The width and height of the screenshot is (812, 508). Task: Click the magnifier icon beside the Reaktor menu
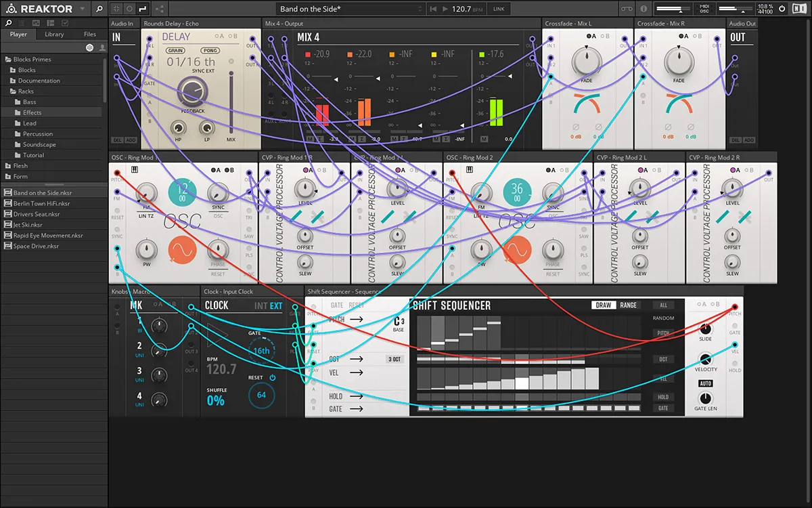pyautogui.click(x=99, y=9)
